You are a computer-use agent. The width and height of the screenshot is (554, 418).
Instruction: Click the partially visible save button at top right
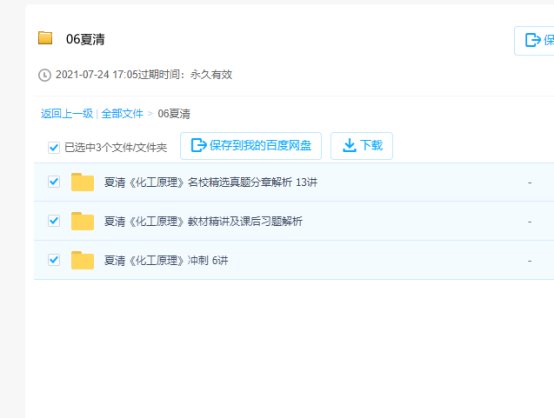[534, 40]
